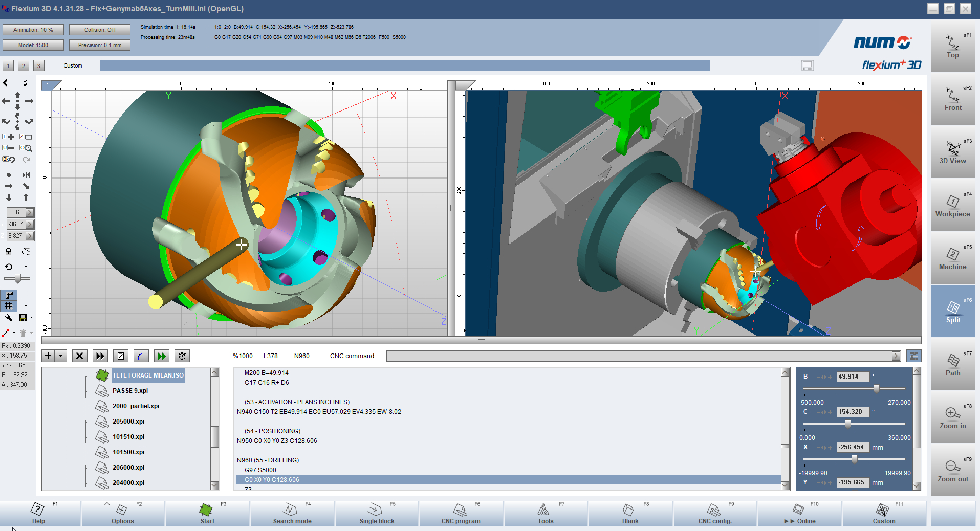Click the CNC program button
This screenshot has width=980, height=531.
click(461, 514)
